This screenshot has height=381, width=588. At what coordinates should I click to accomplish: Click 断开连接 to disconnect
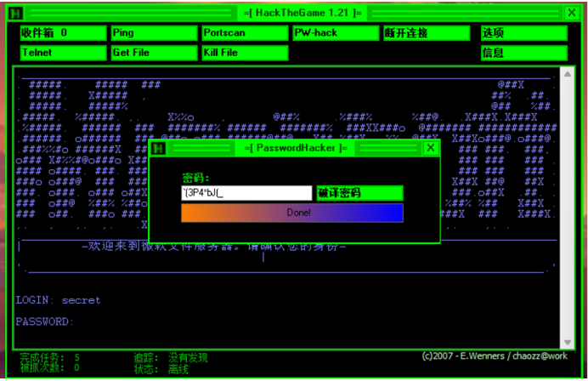click(x=427, y=33)
